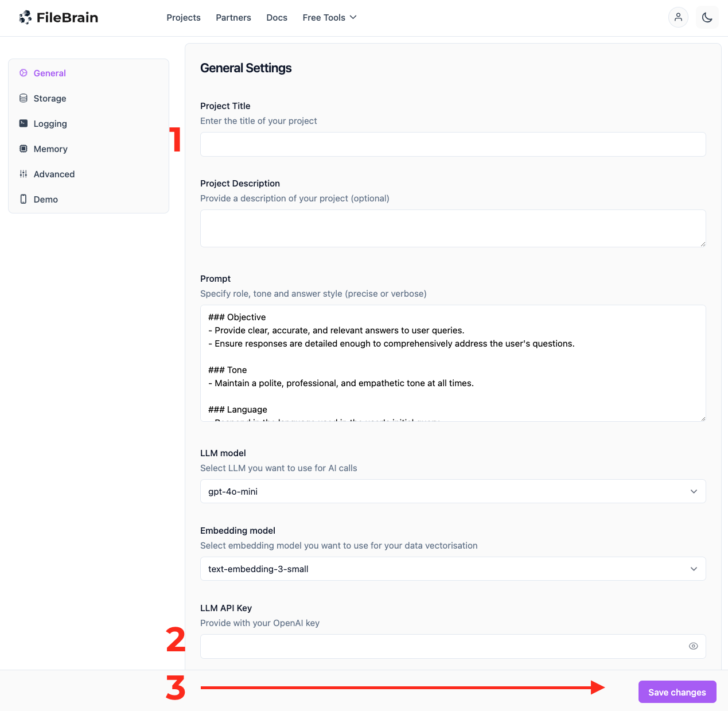Image resolution: width=728 pixels, height=711 pixels.
Task: Open the Partners link
Action: tap(233, 18)
